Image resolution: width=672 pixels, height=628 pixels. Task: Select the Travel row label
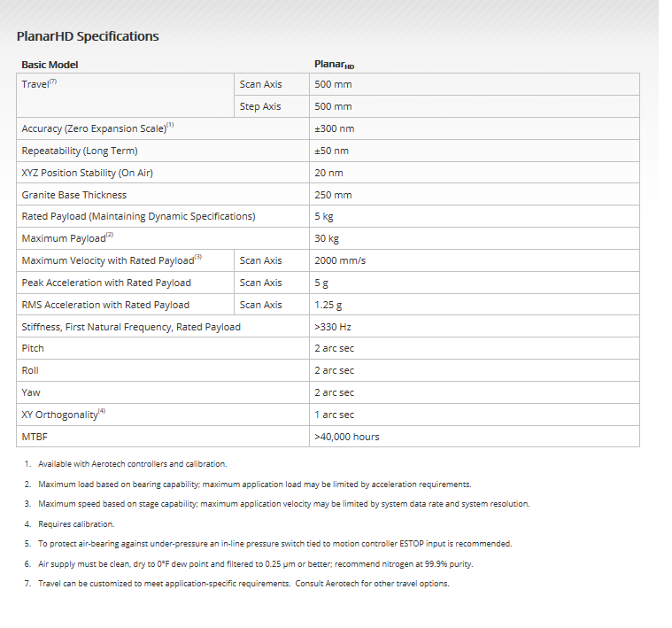[x=39, y=83]
